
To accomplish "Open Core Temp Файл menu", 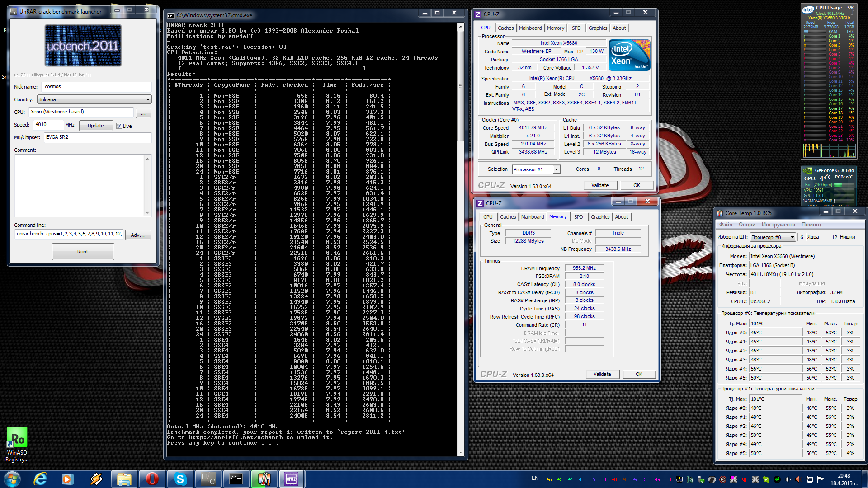I will click(726, 225).
